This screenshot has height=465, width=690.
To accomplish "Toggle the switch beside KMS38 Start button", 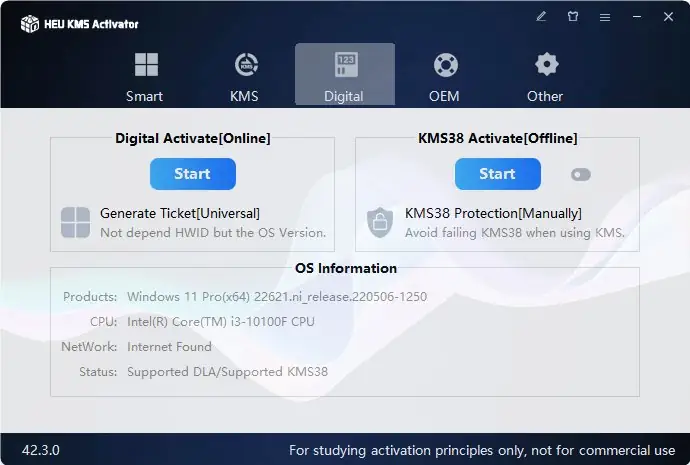I will coord(581,175).
